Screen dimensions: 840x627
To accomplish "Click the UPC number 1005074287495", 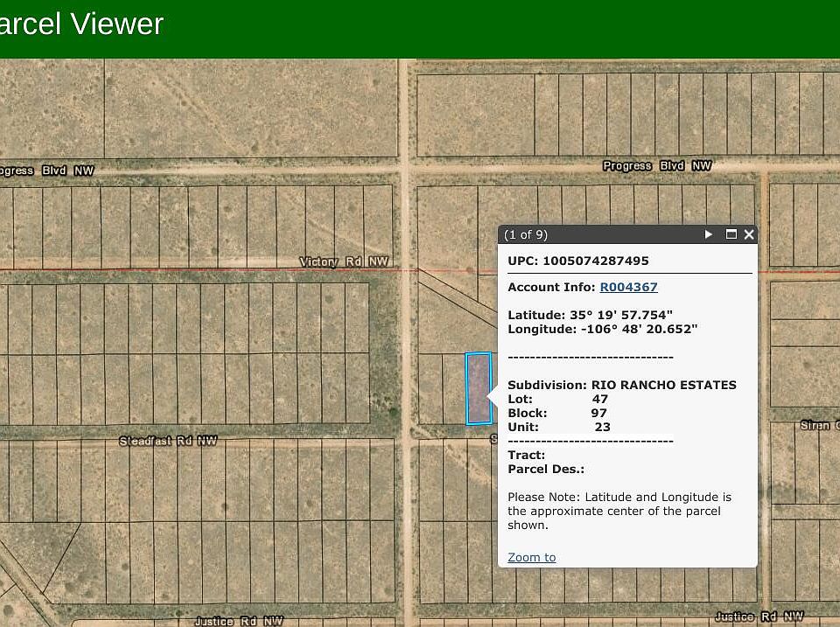I will [595, 261].
